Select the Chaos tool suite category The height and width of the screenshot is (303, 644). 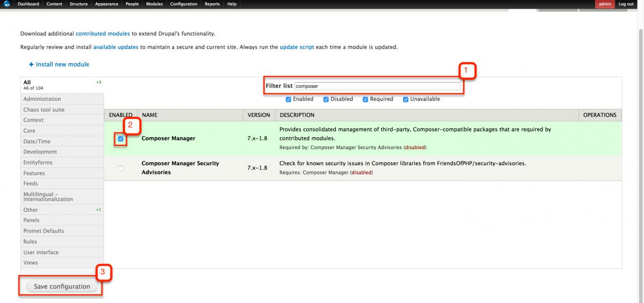[x=62, y=110]
